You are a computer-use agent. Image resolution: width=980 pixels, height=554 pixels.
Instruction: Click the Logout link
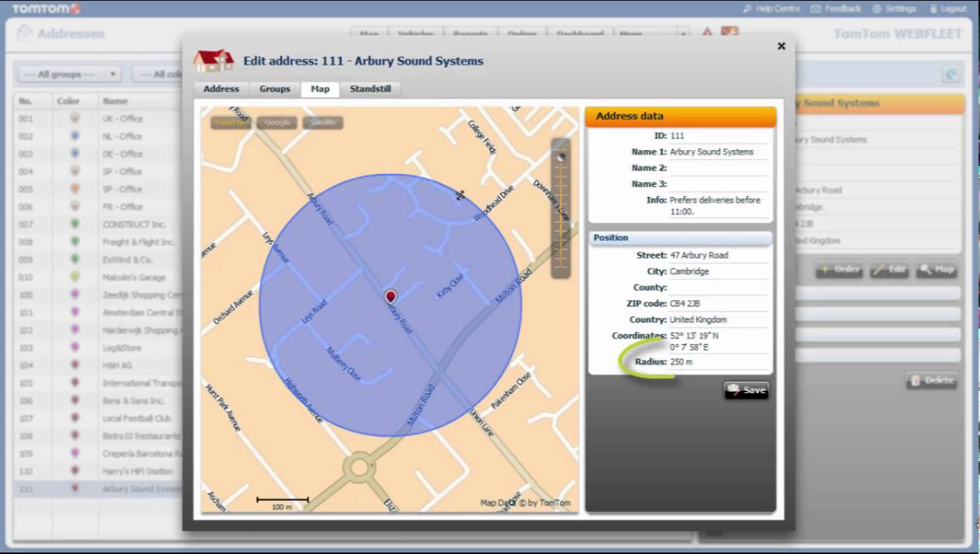click(952, 8)
